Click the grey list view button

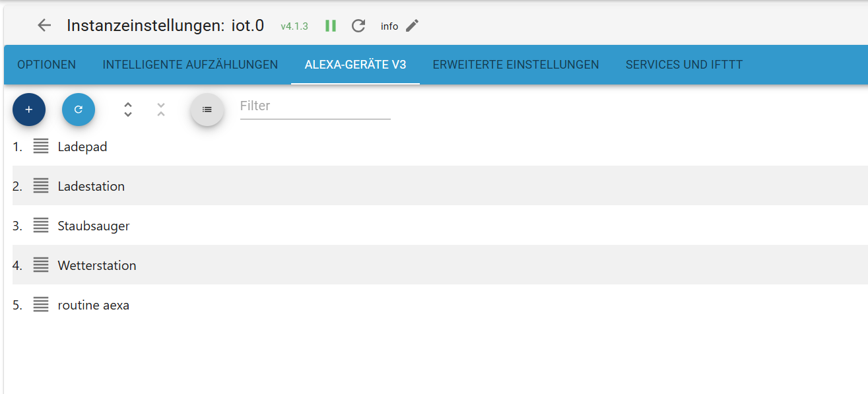pyautogui.click(x=207, y=110)
